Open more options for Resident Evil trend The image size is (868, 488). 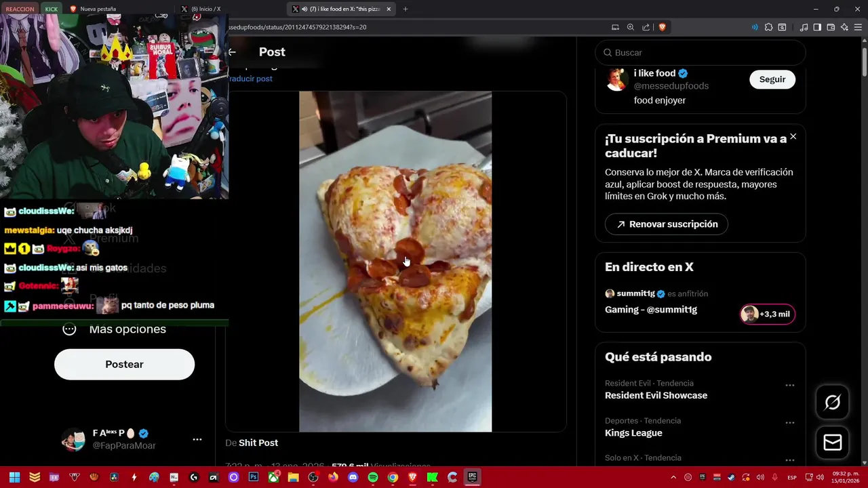[x=789, y=385]
